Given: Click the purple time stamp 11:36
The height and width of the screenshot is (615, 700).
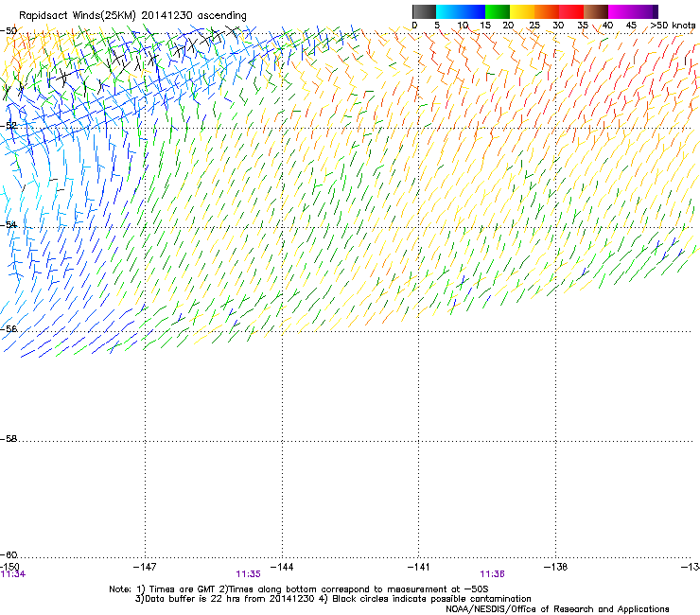Looking at the screenshot, I should [493, 574].
